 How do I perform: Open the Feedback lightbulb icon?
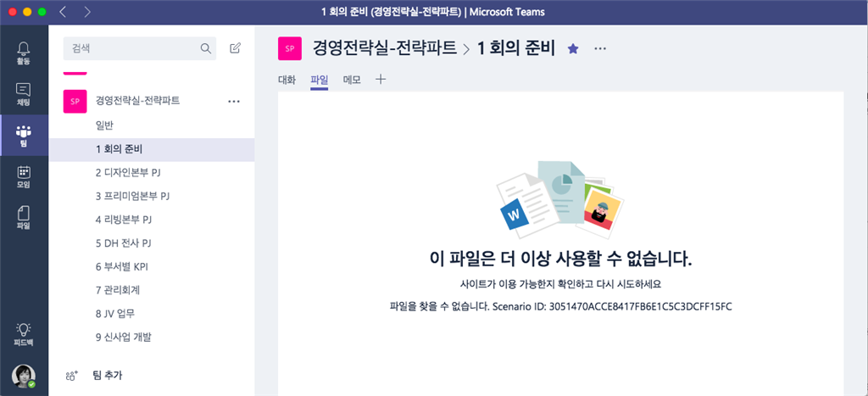coord(24,334)
